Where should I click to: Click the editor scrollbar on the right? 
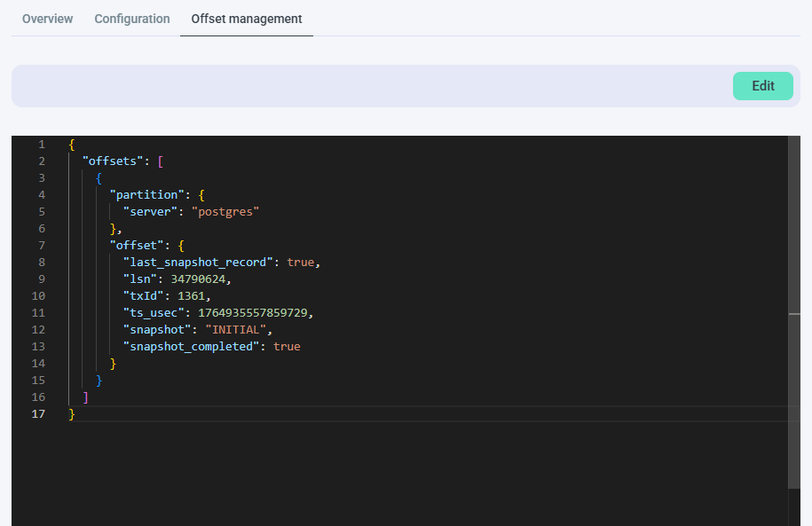pyautogui.click(x=794, y=266)
